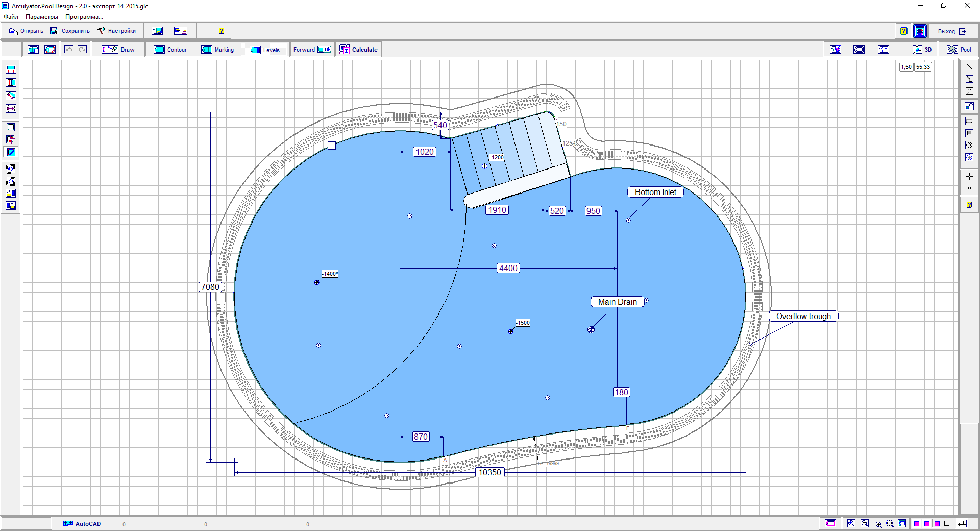Click the blue-yellow swap icon in left sidebar

pos(11,193)
